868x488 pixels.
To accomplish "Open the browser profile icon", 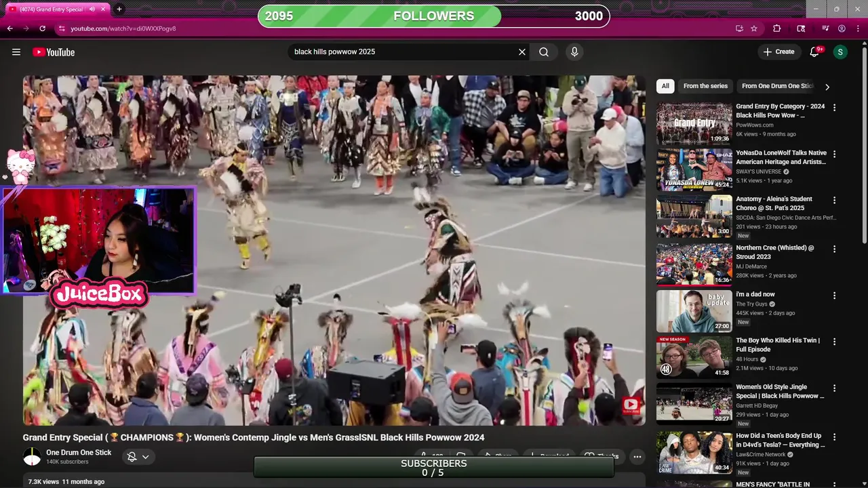I will click(x=842, y=28).
